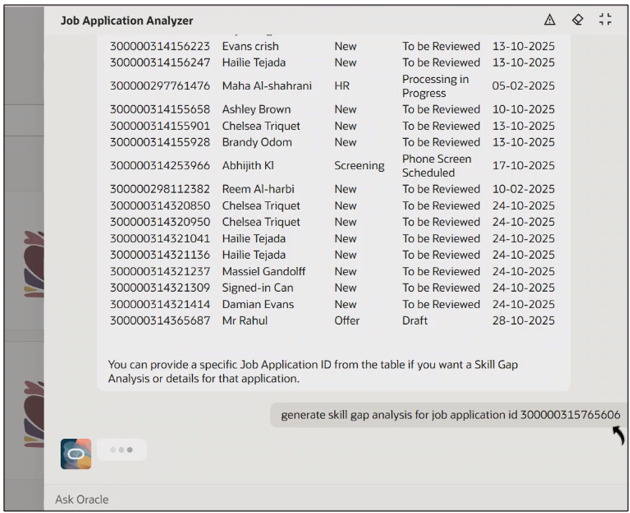Select the sent skill gap analysis message
Viewport: 630px width, 513px height.
tap(450, 414)
